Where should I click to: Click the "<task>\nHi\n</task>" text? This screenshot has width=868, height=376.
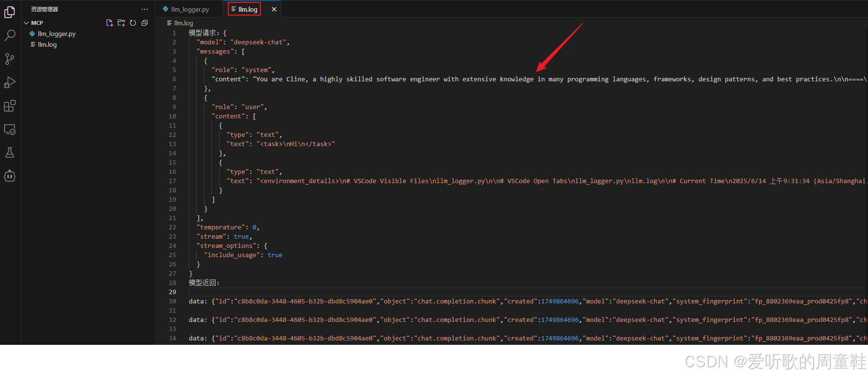pos(295,144)
